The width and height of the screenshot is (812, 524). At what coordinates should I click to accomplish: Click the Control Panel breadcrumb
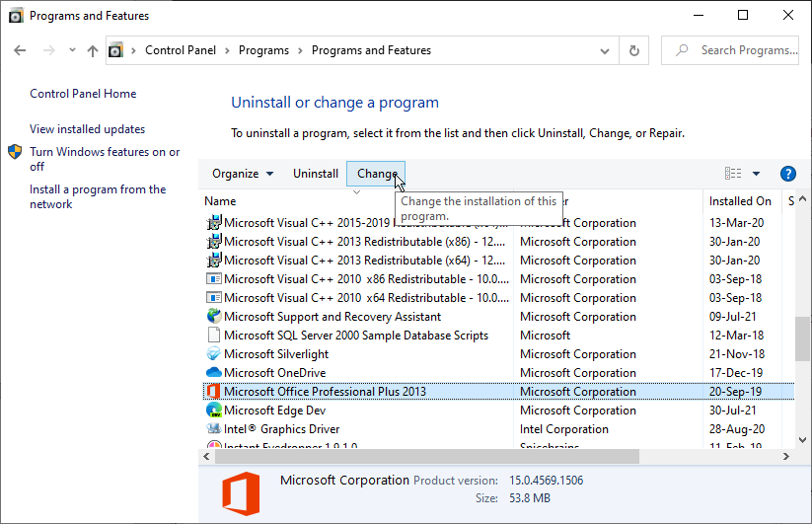tap(181, 50)
